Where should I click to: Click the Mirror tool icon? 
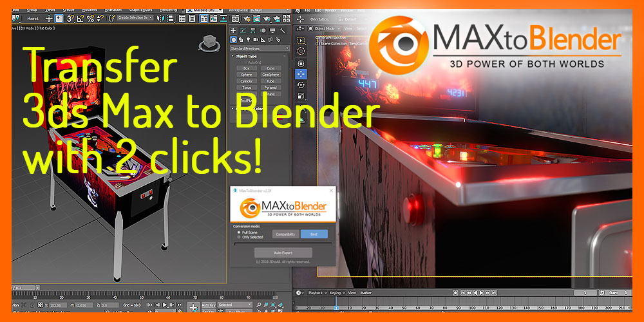[x=160, y=19]
